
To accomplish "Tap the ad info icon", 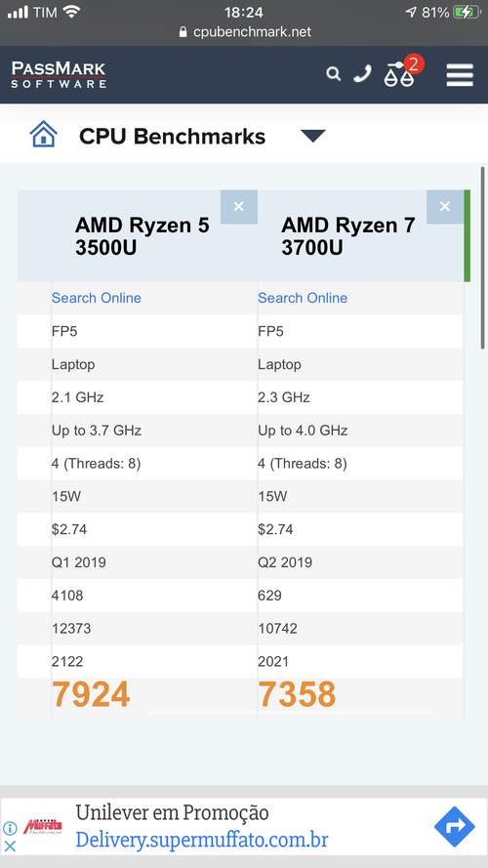I will point(10,828).
